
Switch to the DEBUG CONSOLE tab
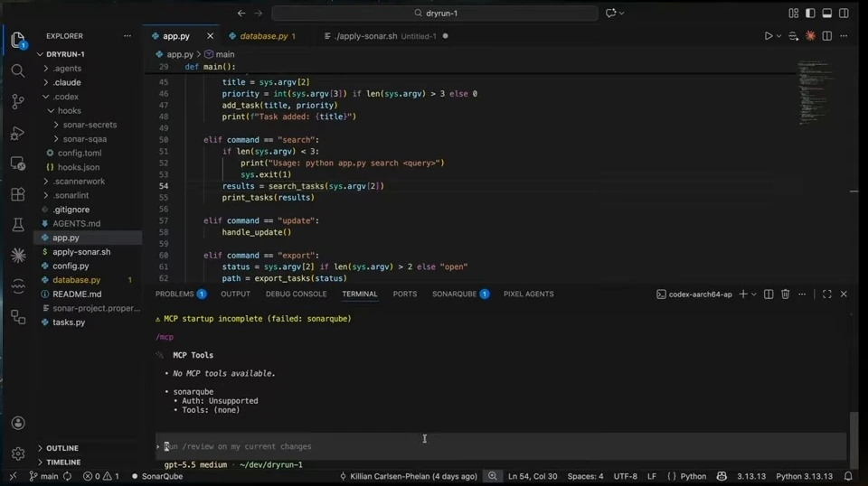tap(297, 294)
